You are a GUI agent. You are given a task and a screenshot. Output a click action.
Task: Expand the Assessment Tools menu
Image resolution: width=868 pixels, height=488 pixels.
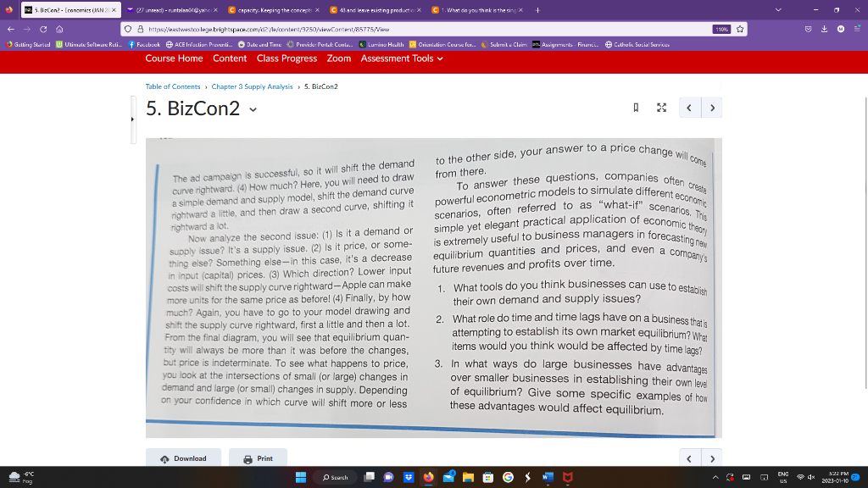click(401, 58)
